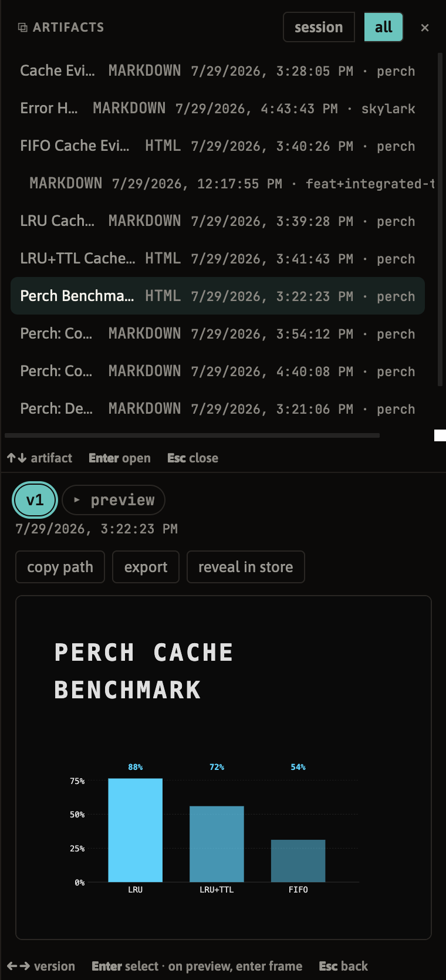Click the Esc back hint
446x980 pixels.
pyautogui.click(x=343, y=966)
